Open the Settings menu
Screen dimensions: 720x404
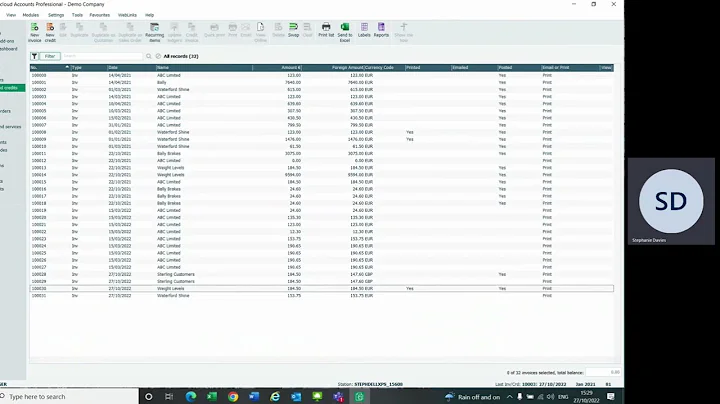(x=56, y=15)
